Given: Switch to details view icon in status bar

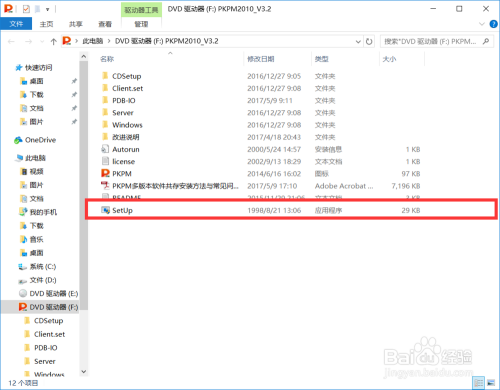Looking at the screenshot, I should point(479,382).
